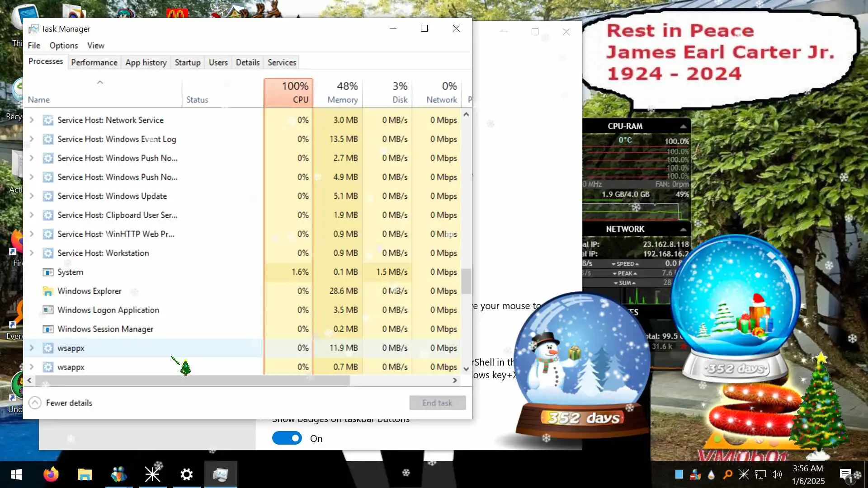This screenshot has width=868, height=488.
Task: Click the Settings gear taskbar icon
Action: pyautogui.click(x=186, y=474)
